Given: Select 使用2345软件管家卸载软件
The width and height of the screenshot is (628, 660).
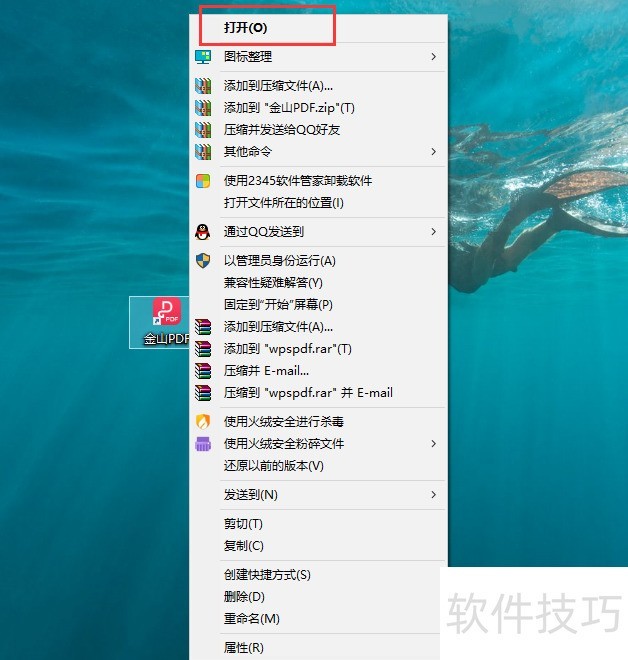Looking at the screenshot, I should tap(298, 181).
